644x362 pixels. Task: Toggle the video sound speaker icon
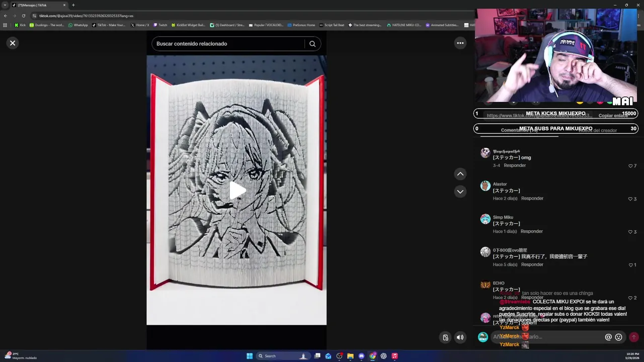[460, 337]
